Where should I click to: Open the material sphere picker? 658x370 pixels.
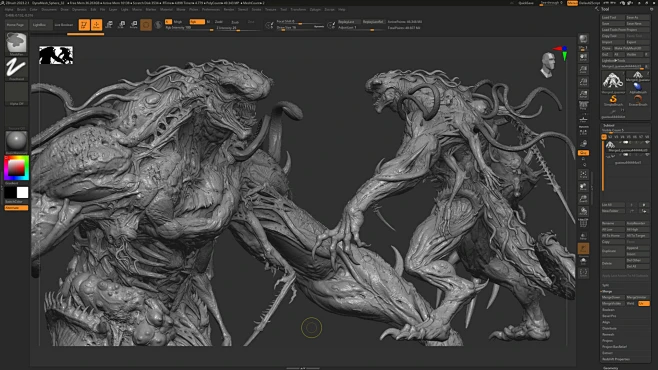[x=16, y=142]
